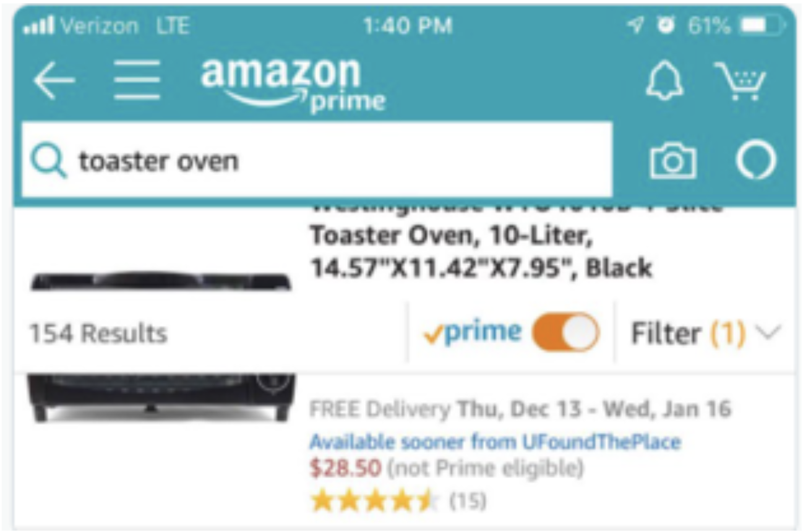This screenshot has height=532, width=803.
Task: Go to Amazon Prime logo home
Action: pyautogui.click(x=293, y=84)
